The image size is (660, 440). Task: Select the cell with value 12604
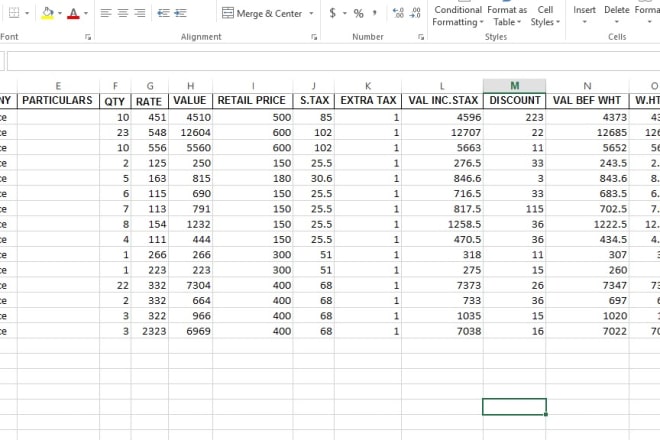191,133
